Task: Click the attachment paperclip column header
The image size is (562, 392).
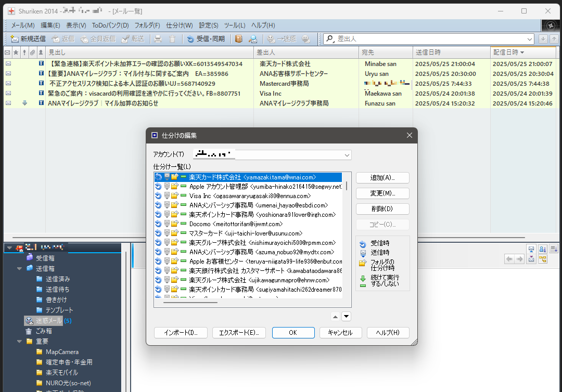Action: click(x=33, y=53)
